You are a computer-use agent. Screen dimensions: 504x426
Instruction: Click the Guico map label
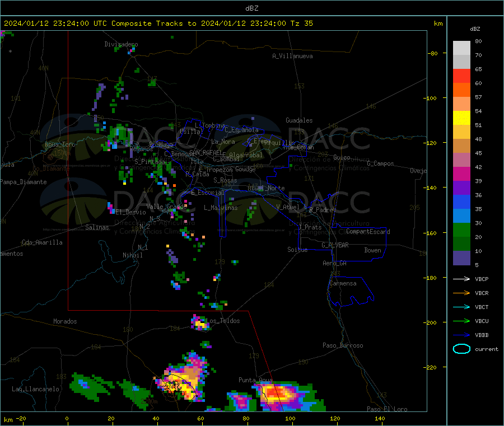coord(342,157)
